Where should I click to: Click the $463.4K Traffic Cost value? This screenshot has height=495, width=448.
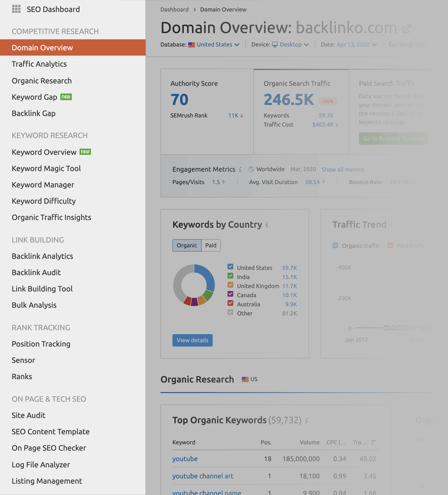323,125
